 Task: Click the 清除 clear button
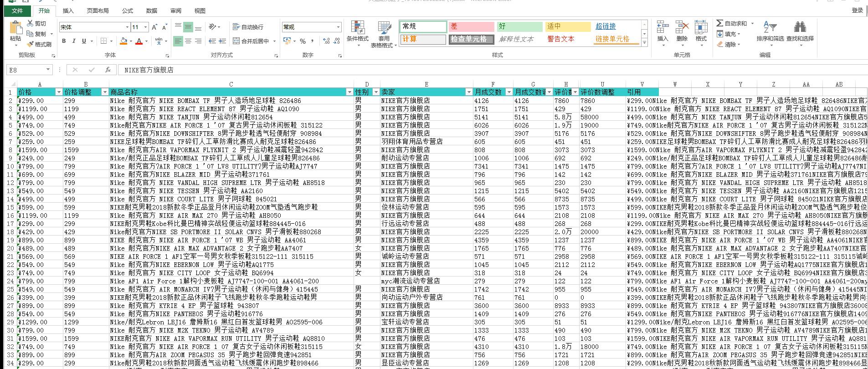point(728,44)
